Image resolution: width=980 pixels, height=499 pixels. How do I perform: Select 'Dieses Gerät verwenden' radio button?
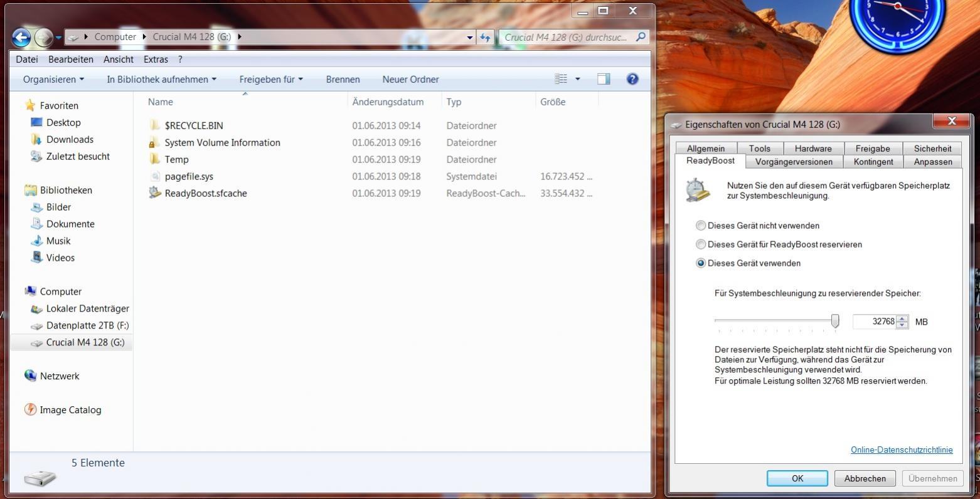701,263
